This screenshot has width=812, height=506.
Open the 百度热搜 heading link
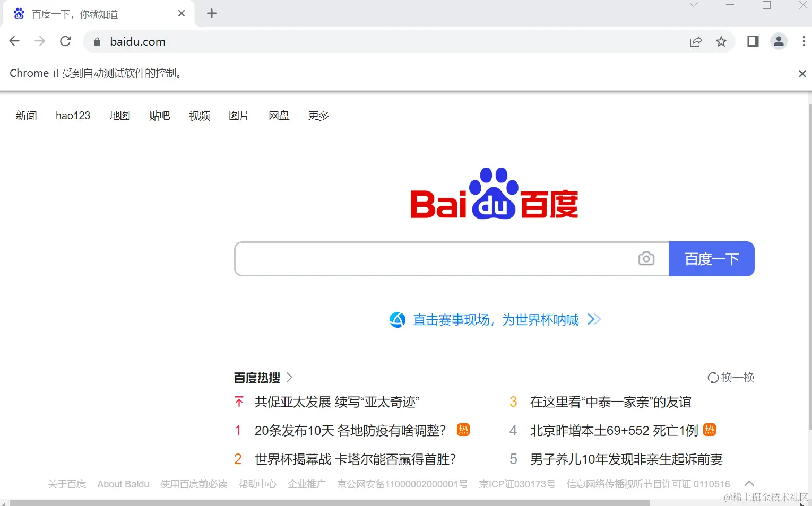[257, 378]
